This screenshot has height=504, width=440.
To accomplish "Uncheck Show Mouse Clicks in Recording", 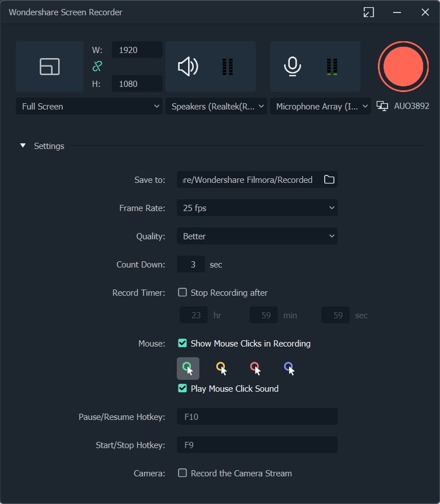I will pos(182,343).
